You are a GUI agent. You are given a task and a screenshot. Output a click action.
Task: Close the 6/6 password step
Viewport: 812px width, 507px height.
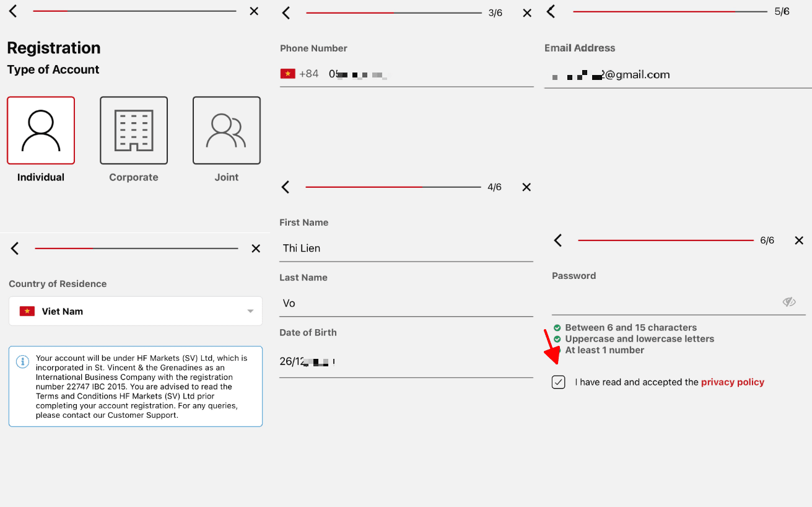coord(799,240)
